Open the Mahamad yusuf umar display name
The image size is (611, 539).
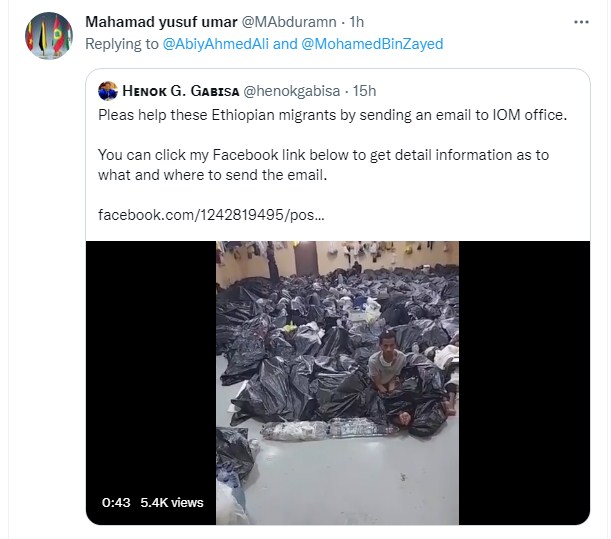pyautogui.click(x=161, y=23)
